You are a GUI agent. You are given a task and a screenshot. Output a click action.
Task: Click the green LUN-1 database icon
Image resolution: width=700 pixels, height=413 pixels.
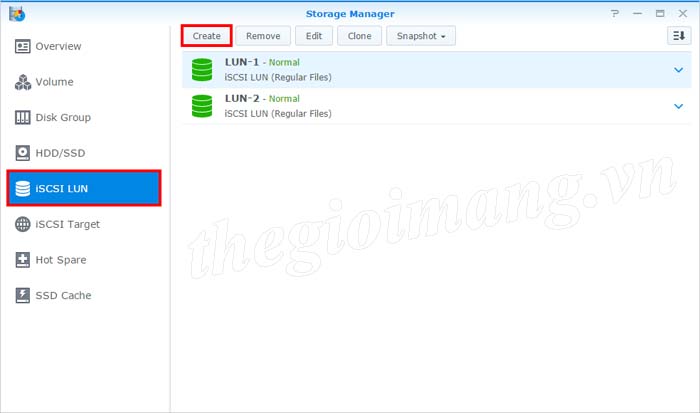coord(203,70)
